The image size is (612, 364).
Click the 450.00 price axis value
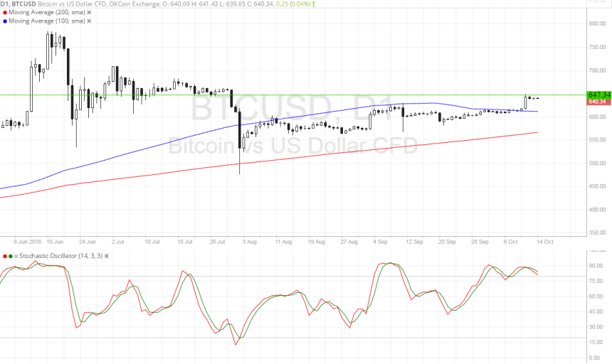[x=597, y=186]
